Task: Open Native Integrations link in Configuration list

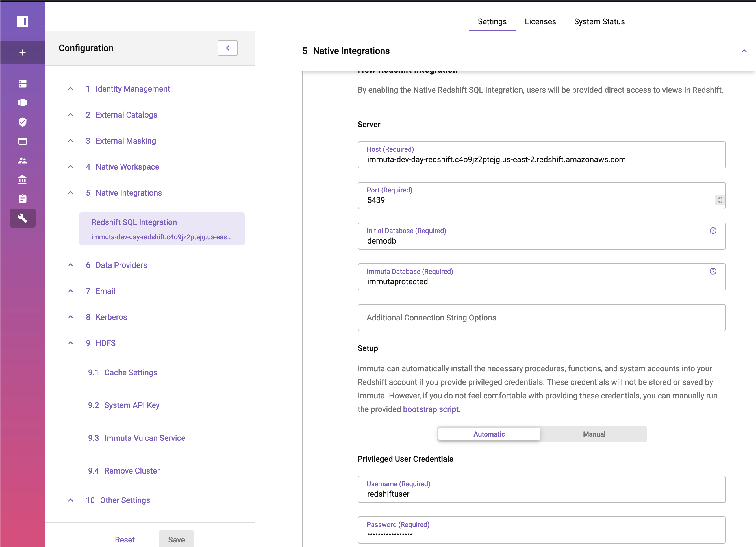Action: (x=124, y=193)
